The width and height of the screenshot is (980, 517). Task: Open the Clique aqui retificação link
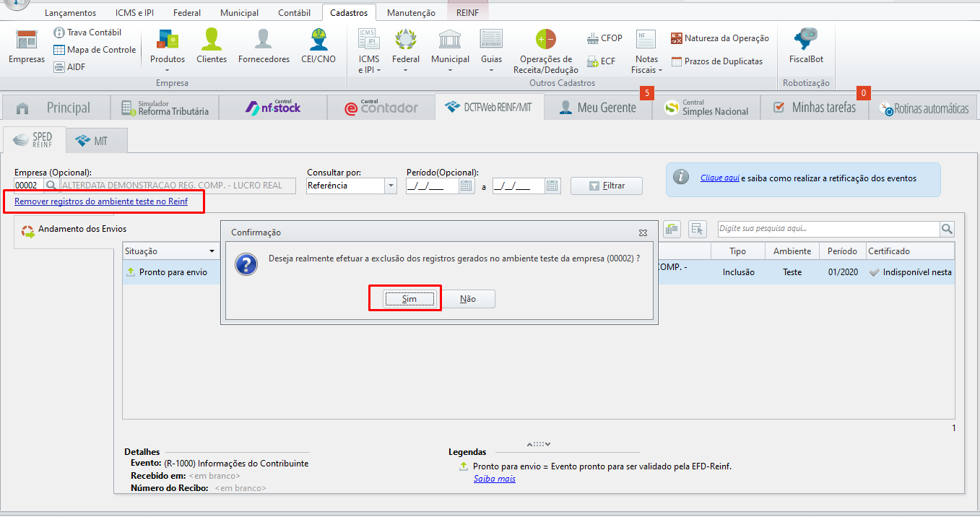(x=720, y=178)
